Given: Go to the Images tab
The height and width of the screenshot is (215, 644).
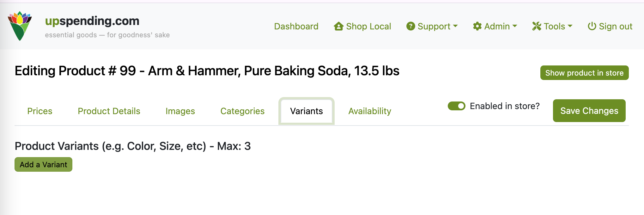Looking at the screenshot, I should pyautogui.click(x=180, y=111).
